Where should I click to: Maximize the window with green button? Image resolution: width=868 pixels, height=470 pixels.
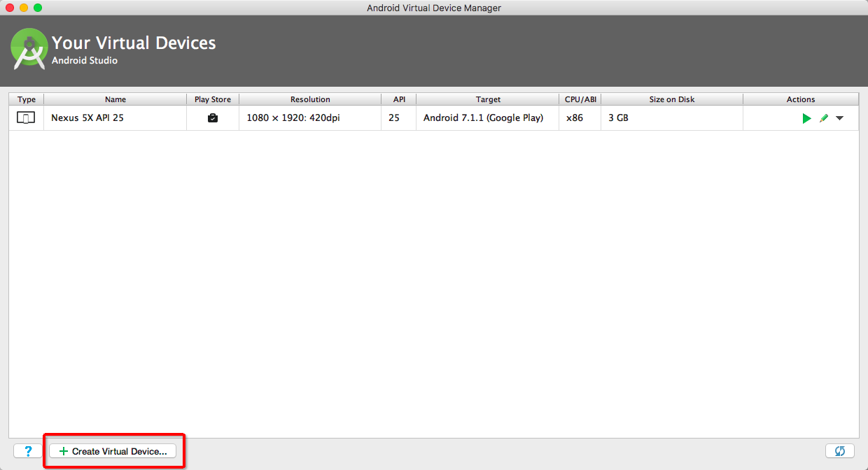(38, 8)
